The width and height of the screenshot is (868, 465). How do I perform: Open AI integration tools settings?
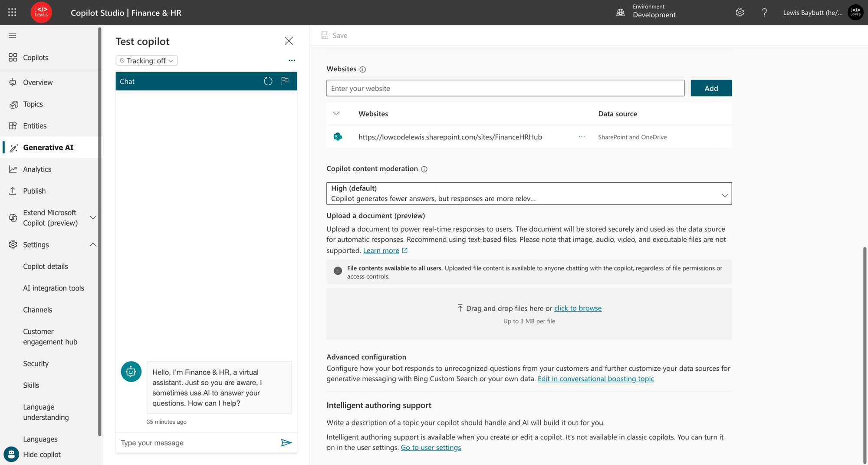pyautogui.click(x=54, y=288)
